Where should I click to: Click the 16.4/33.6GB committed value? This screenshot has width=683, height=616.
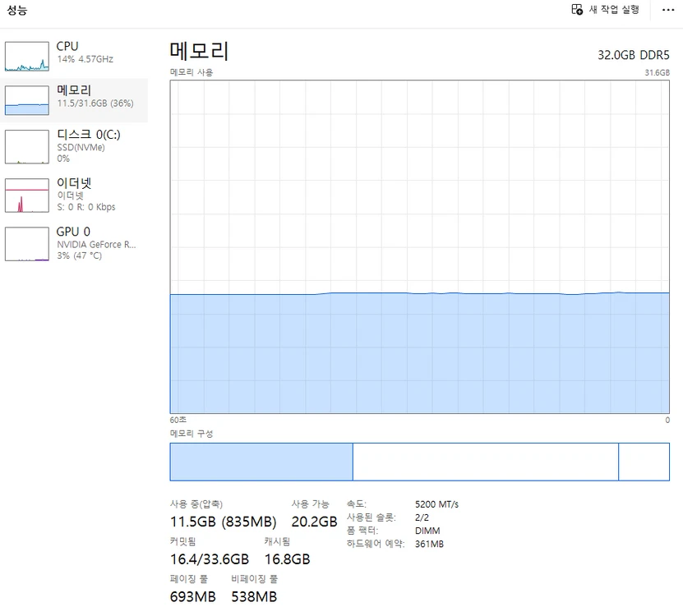click(x=210, y=559)
